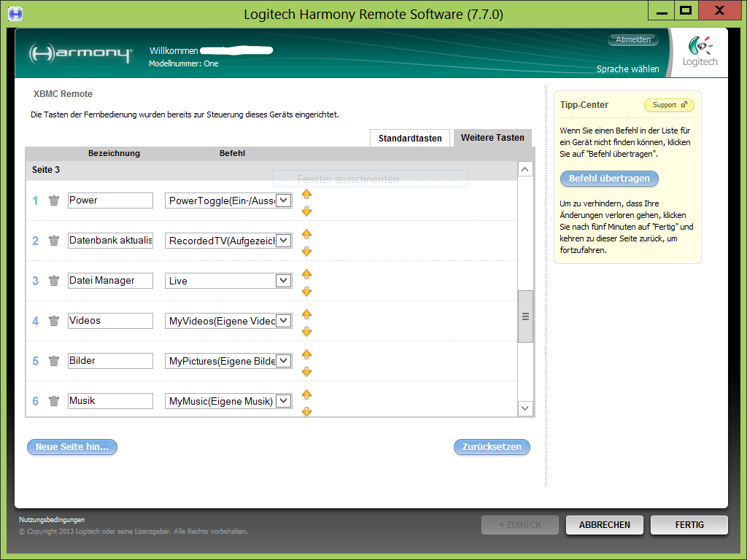Open the Nutzungsbedingungen link
The width and height of the screenshot is (747, 560).
52,519
